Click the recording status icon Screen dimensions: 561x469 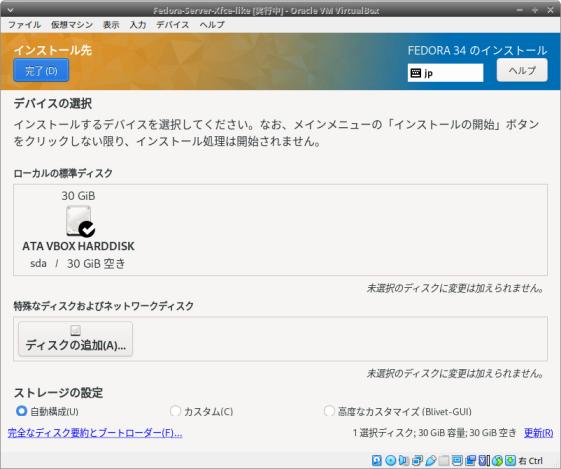[x=471, y=460]
